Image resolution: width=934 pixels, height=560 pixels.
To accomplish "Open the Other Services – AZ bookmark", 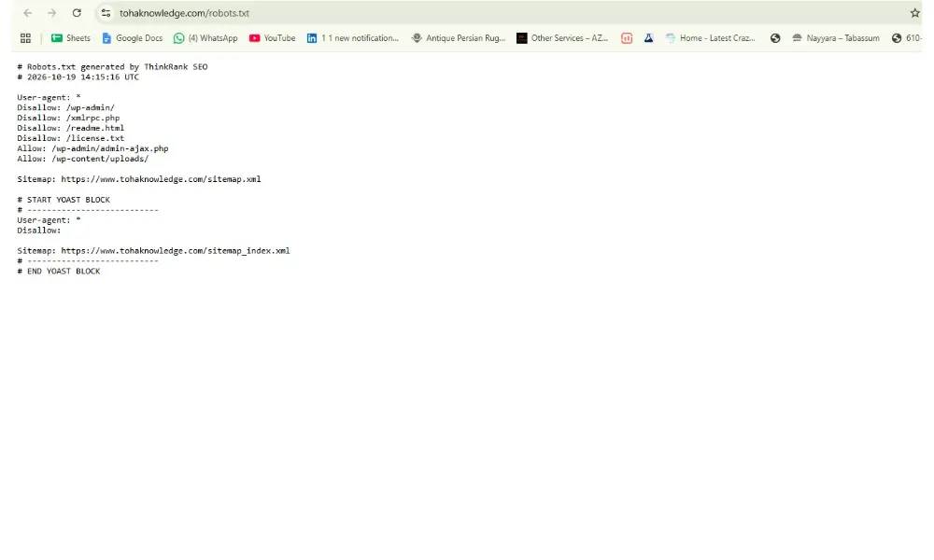I will [562, 38].
